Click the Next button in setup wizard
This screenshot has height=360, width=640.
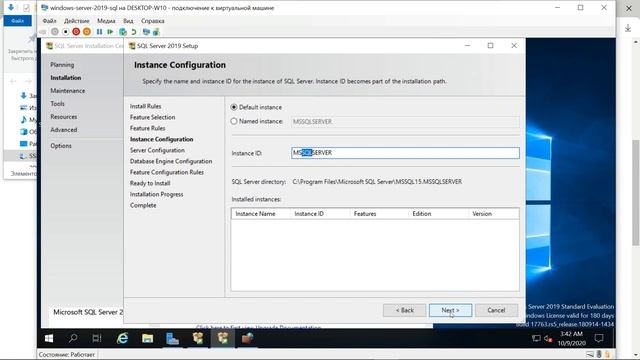click(450, 310)
